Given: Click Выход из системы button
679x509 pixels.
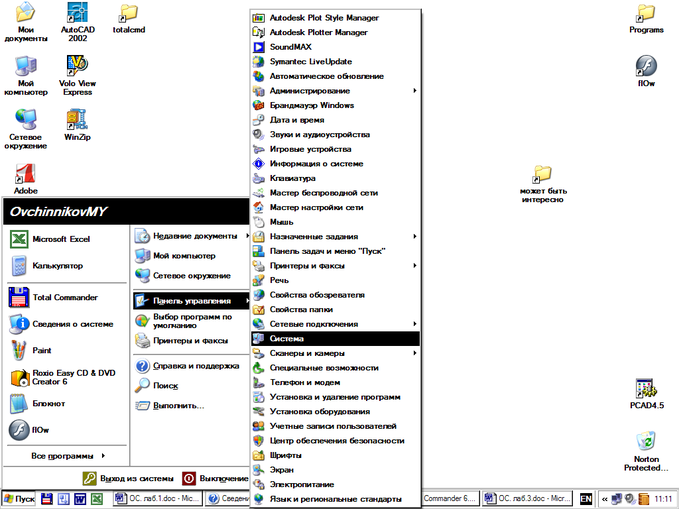Looking at the screenshot, I should (128, 479).
